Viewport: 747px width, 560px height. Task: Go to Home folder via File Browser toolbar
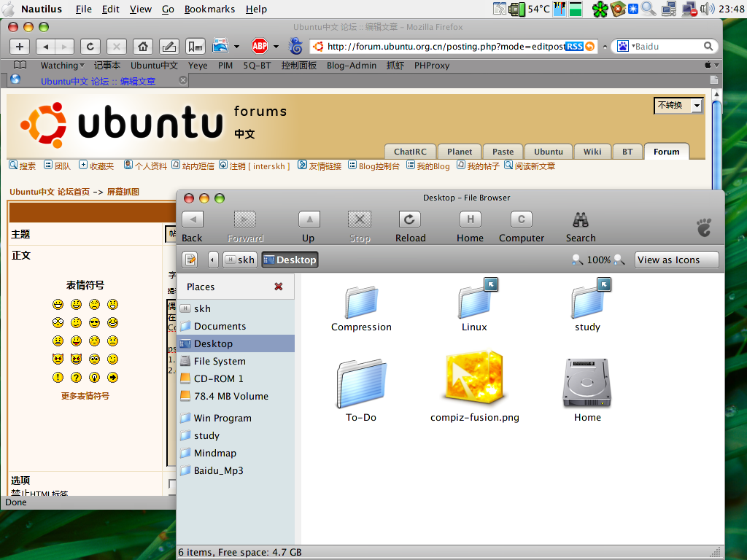pos(471,227)
